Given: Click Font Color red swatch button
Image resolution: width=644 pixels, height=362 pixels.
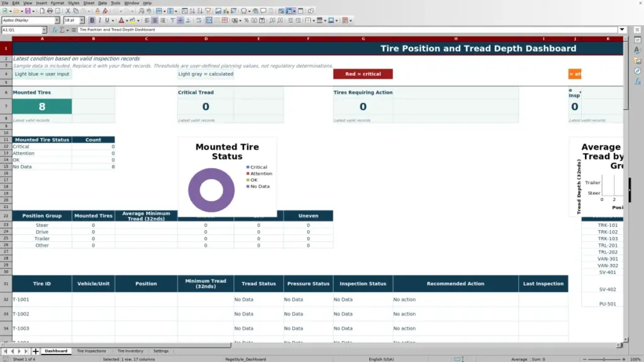Looking at the screenshot, I should 121,20.
